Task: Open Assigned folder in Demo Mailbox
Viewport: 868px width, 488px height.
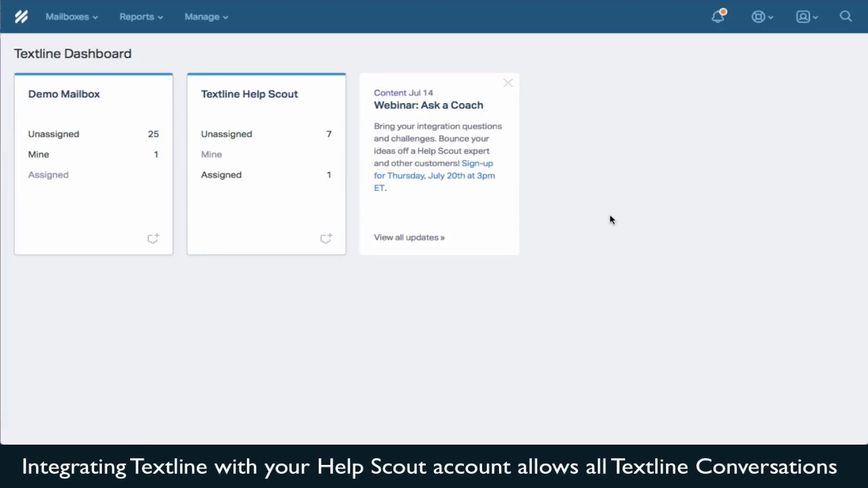Action: (48, 175)
